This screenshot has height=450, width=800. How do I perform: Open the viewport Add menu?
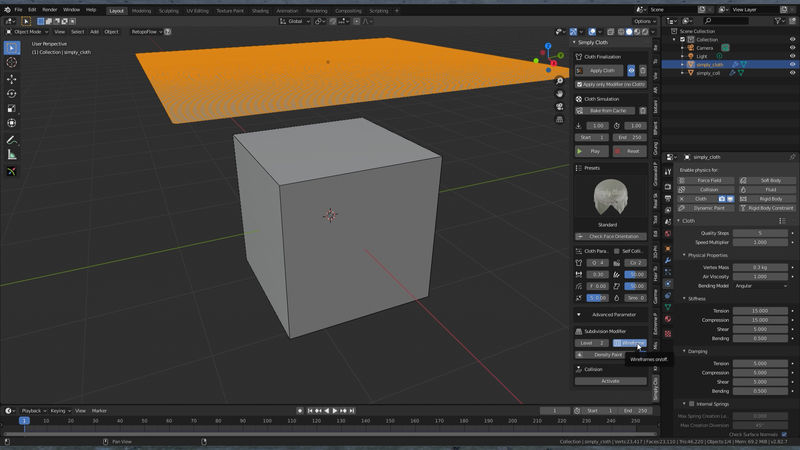point(94,32)
